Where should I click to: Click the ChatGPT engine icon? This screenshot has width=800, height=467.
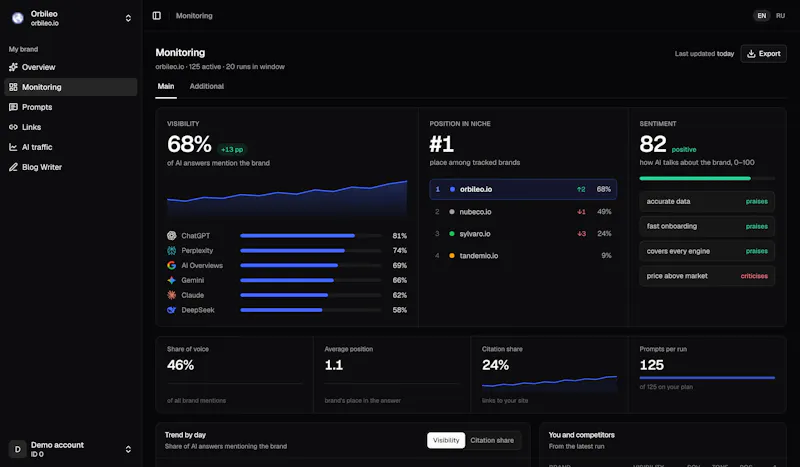171,236
